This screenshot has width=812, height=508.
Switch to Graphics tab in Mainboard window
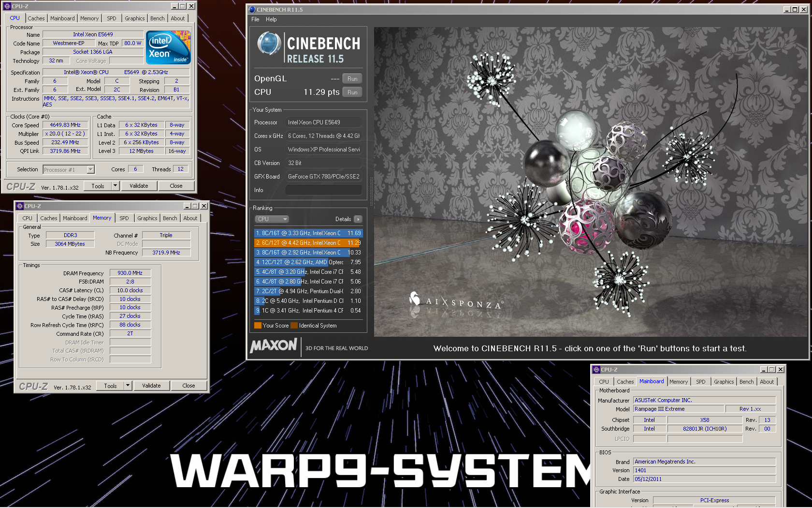[x=724, y=382]
